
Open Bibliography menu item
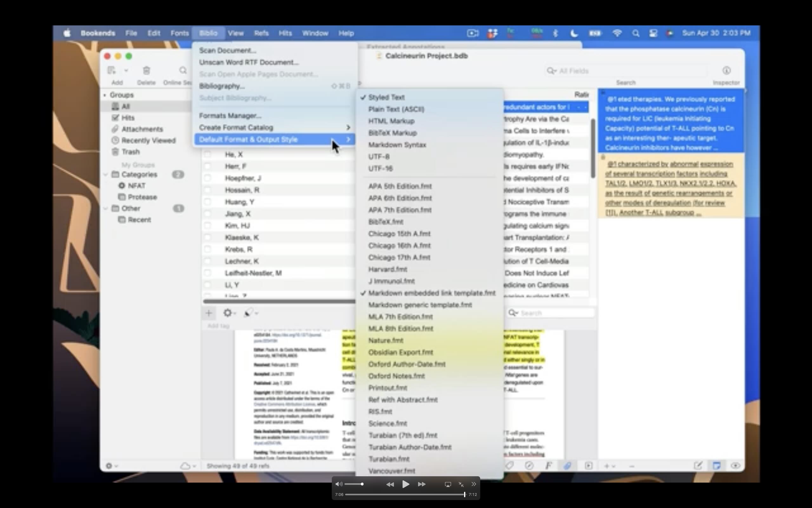click(222, 86)
